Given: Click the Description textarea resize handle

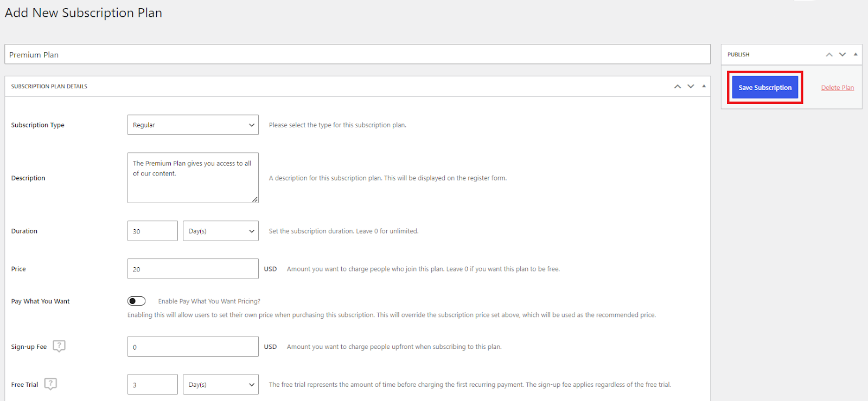Looking at the screenshot, I should 255,199.
